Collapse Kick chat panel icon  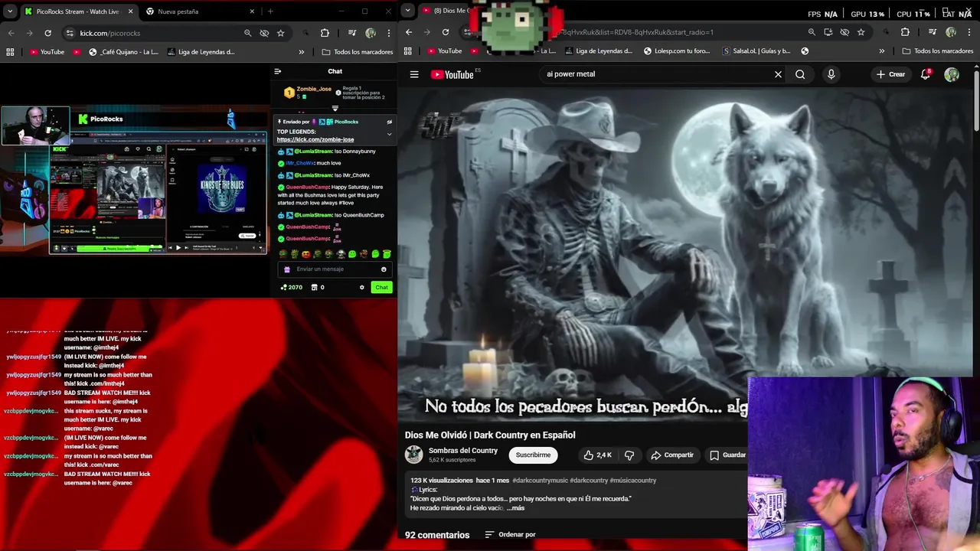click(278, 71)
